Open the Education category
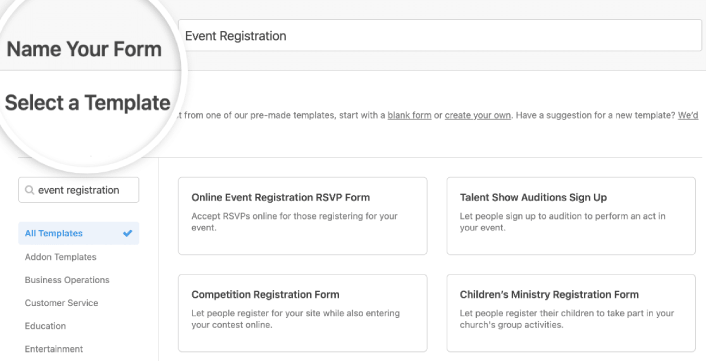The height and width of the screenshot is (361, 706). point(45,326)
